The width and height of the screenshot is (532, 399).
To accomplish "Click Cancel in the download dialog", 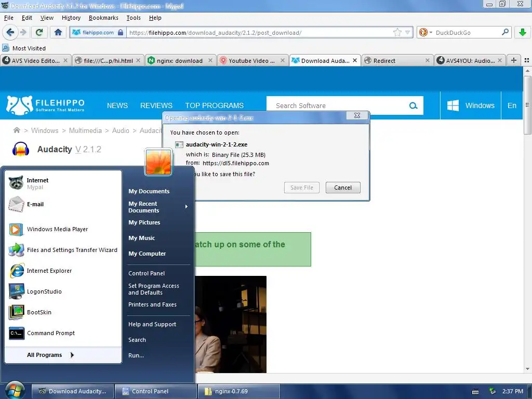I will coord(343,188).
